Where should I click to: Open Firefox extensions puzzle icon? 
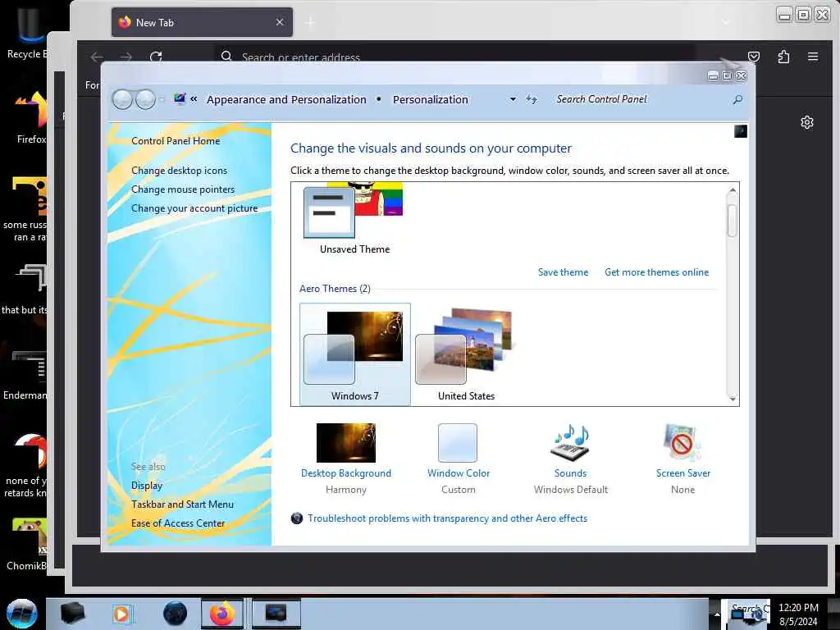pos(783,57)
